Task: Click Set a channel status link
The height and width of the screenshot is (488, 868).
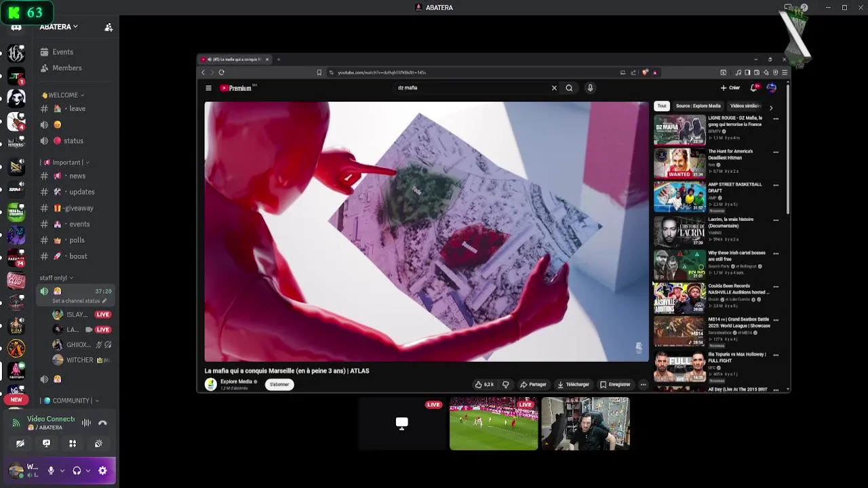Action: tap(79, 301)
